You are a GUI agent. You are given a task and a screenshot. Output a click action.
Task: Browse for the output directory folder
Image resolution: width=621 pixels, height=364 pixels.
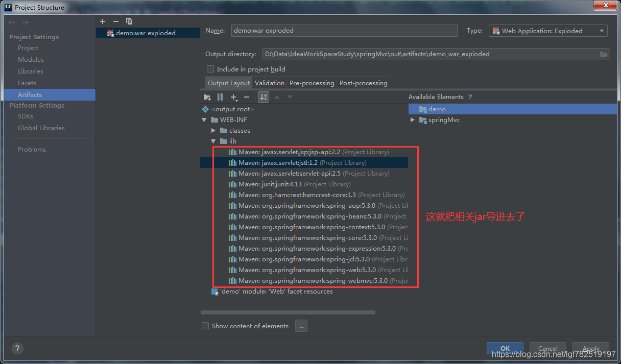click(604, 54)
